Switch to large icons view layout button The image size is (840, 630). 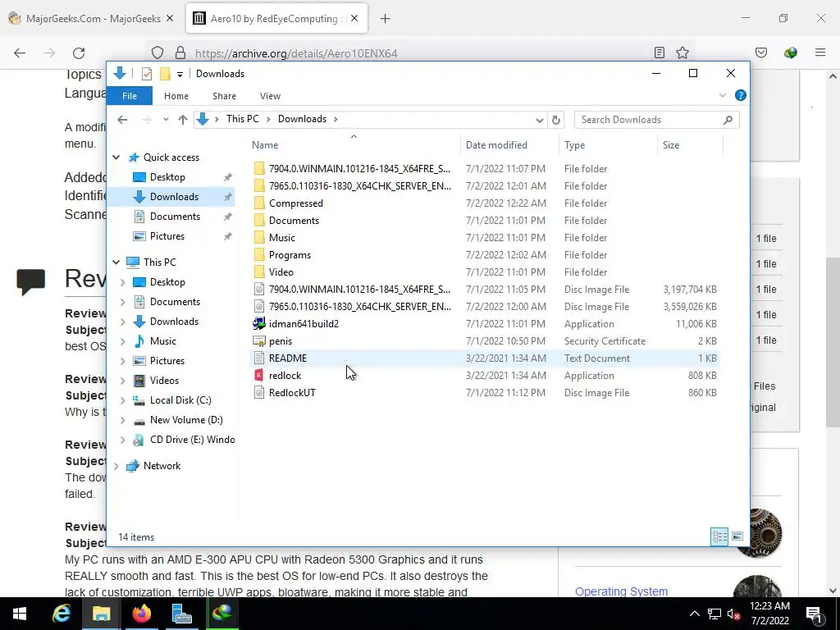click(737, 536)
